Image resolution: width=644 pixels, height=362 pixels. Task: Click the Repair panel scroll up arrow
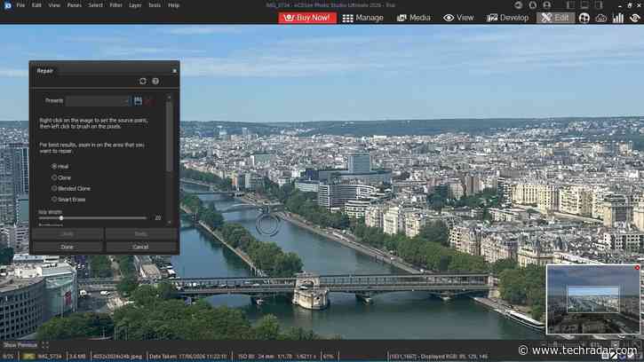coord(169,98)
